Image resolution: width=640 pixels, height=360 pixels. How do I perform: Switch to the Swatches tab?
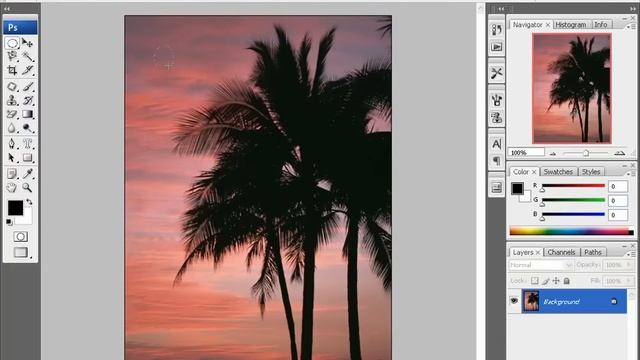tap(558, 171)
